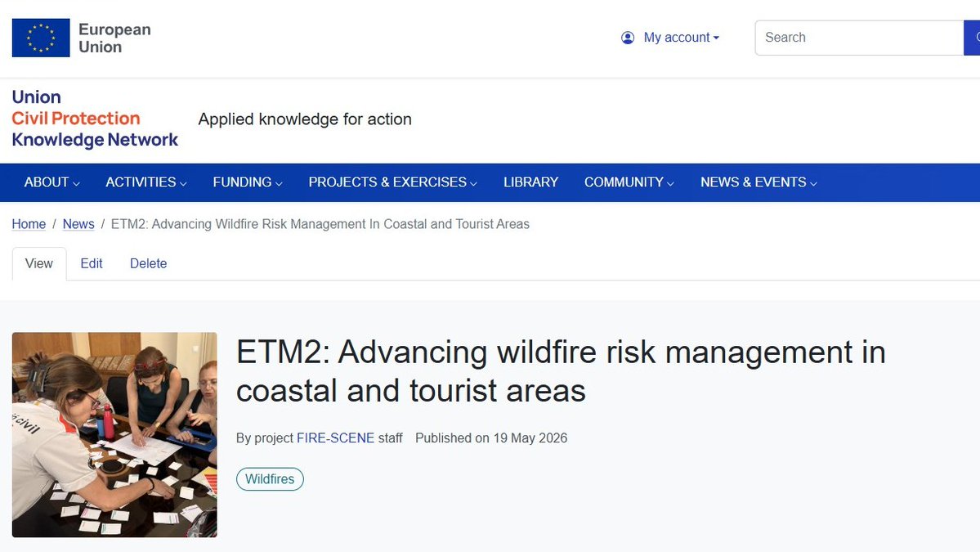Image resolution: width=980 pixels, height=552 pixels.
Task: Expand the FUNDING menu
Action: pos(248,182)
